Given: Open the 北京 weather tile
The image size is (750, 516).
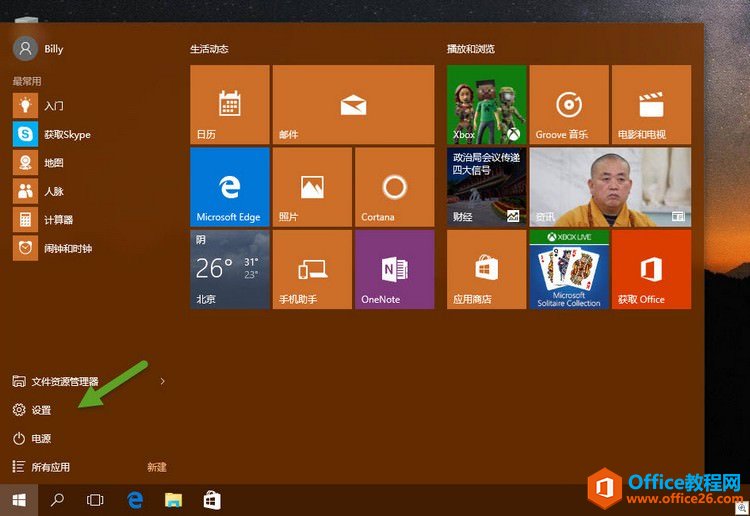Looking at the screenshot, I should (230, 269).
